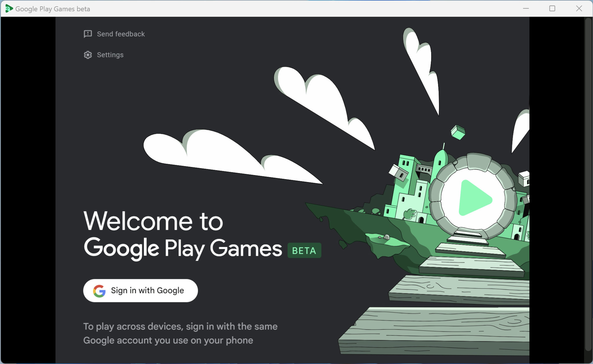Screen dimensions: 593x364
Task: Click the 'Google Play Games beta' window title
Action: (x=52, y=9)
